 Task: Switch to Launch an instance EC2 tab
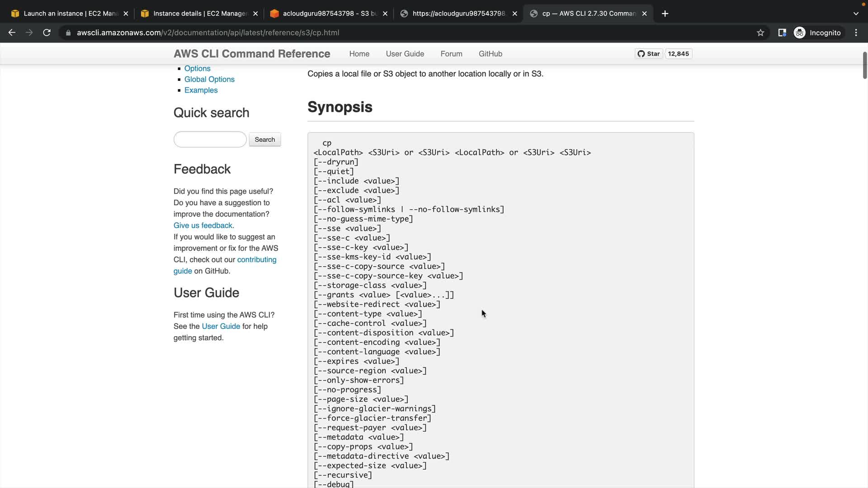(x=68, y=14)
